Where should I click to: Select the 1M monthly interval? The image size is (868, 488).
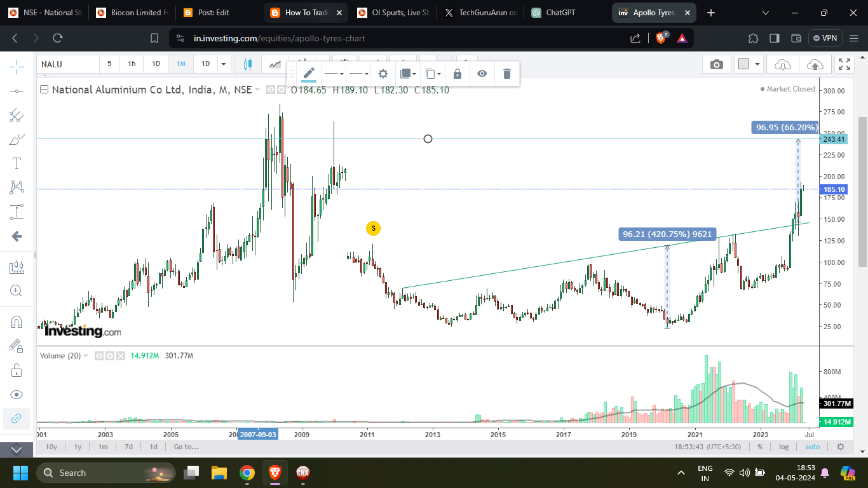(x=181, y=64)
